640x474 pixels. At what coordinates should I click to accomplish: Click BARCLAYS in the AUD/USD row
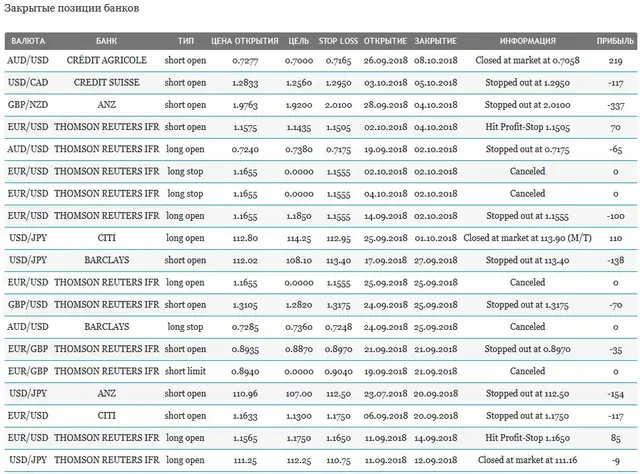(x=107, y=327)
